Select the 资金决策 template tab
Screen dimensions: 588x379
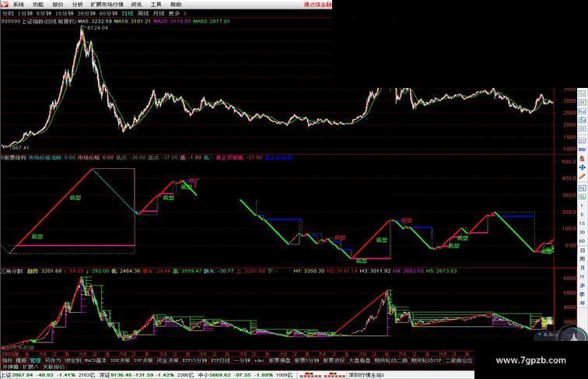pos(167,360)
